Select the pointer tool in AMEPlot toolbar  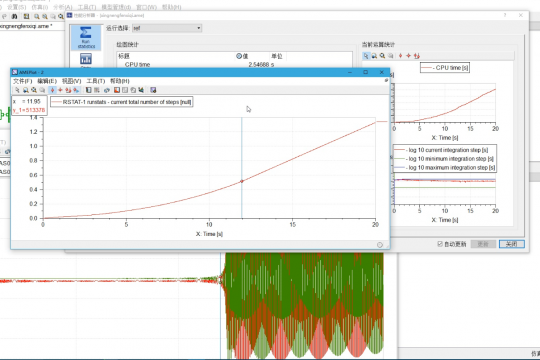tap(17, 90)
